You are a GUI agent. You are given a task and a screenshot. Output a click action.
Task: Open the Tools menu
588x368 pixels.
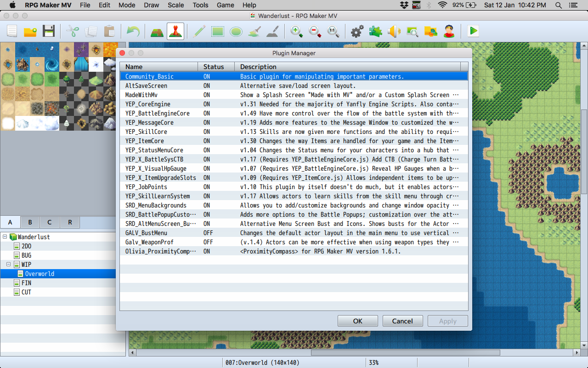200,5
